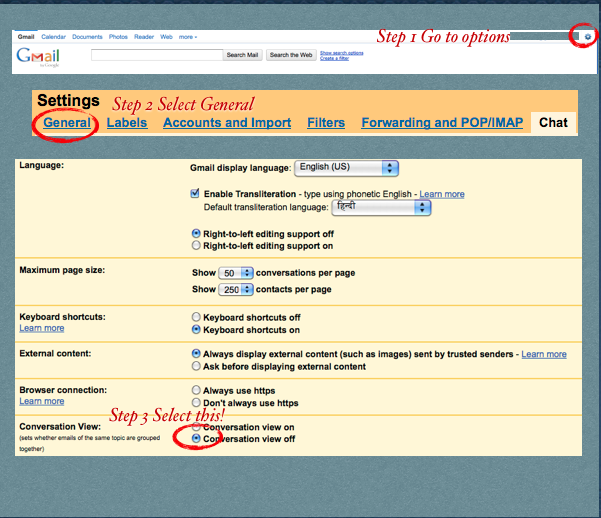The width and height of the screenshot is (601, 518).
Task: Select Keyboard shortcuts on
Action: (x=196, y=329)
